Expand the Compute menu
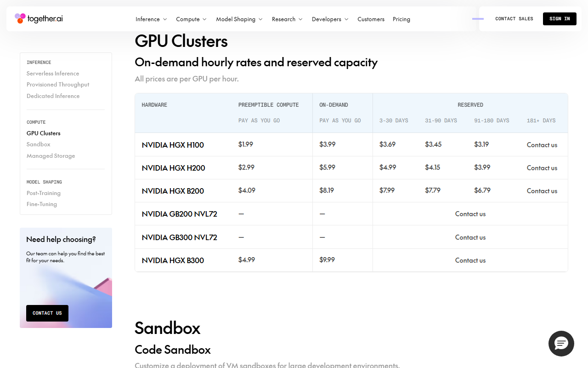This screenshot has width=588, height=368. click(x=191, y=19)
